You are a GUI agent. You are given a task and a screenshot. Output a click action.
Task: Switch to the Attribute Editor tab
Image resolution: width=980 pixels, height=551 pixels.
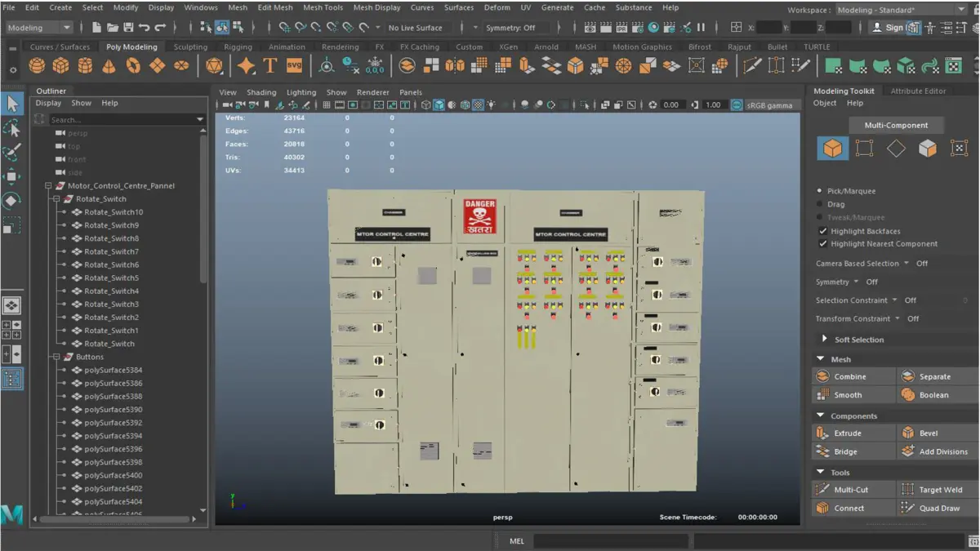[x=918, y=91]
